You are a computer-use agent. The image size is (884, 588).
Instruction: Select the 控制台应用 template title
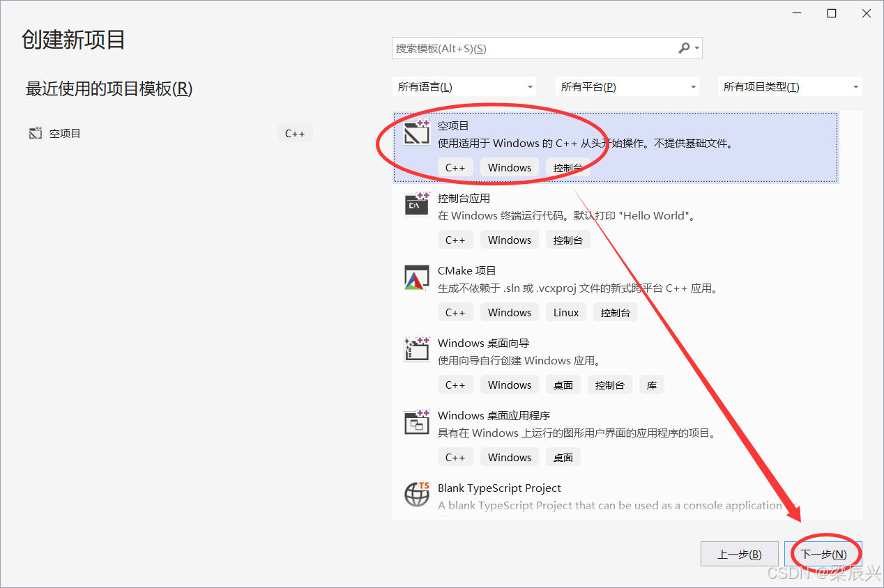pos(464,198)
